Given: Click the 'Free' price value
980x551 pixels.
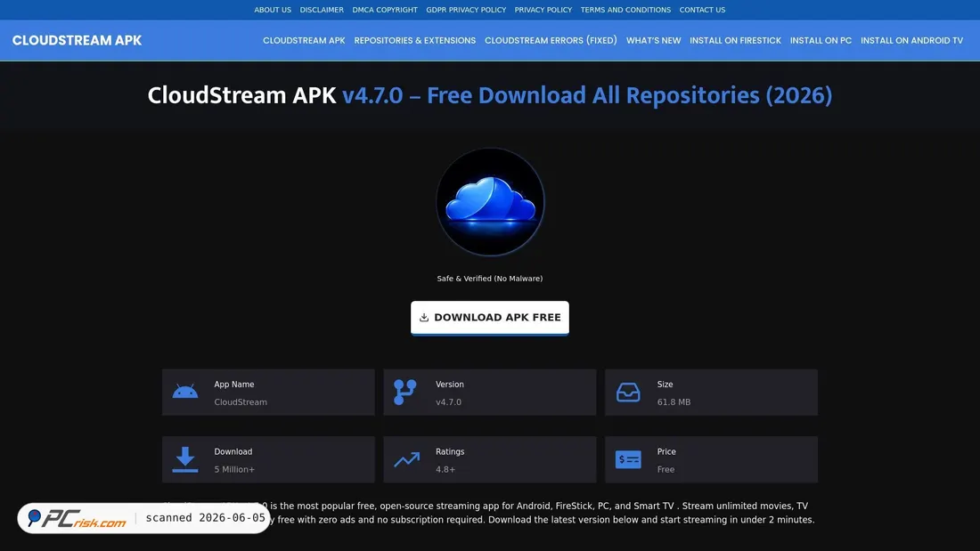Looking at the screenshot, I should point(666,470).
